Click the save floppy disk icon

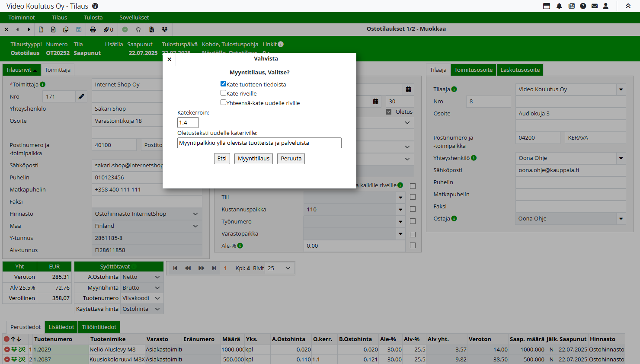tap(79, 29)
